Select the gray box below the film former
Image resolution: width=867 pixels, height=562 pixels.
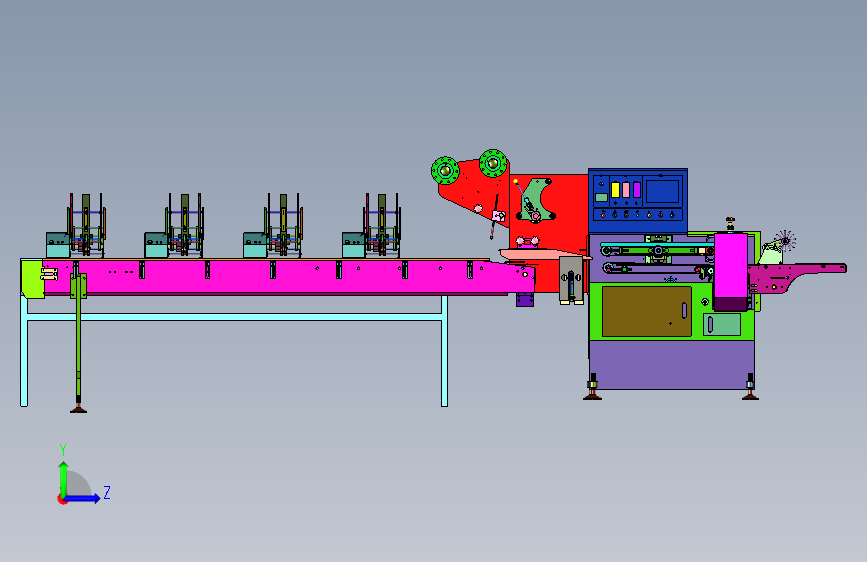(x=571, y=280)
